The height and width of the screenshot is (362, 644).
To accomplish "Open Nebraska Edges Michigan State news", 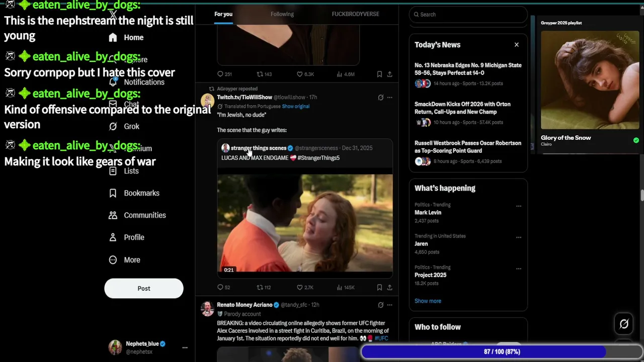I will (468, 74).
